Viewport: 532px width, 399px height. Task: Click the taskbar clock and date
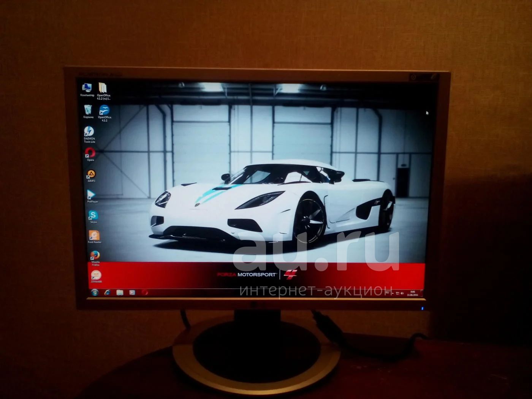click(412, 293)
